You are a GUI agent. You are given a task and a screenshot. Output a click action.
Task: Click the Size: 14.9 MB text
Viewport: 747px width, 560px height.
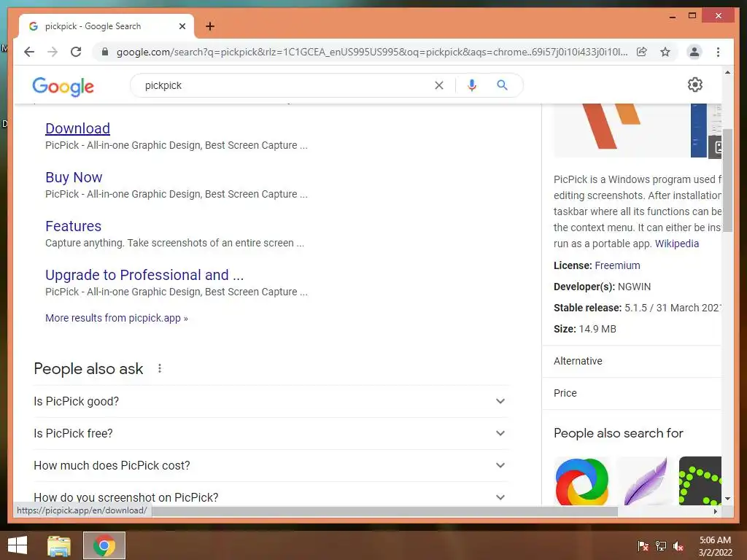pos(585,329)
